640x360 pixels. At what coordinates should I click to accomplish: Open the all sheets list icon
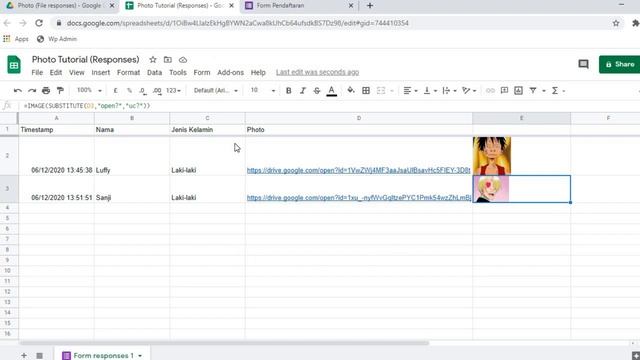coord(39,356)
